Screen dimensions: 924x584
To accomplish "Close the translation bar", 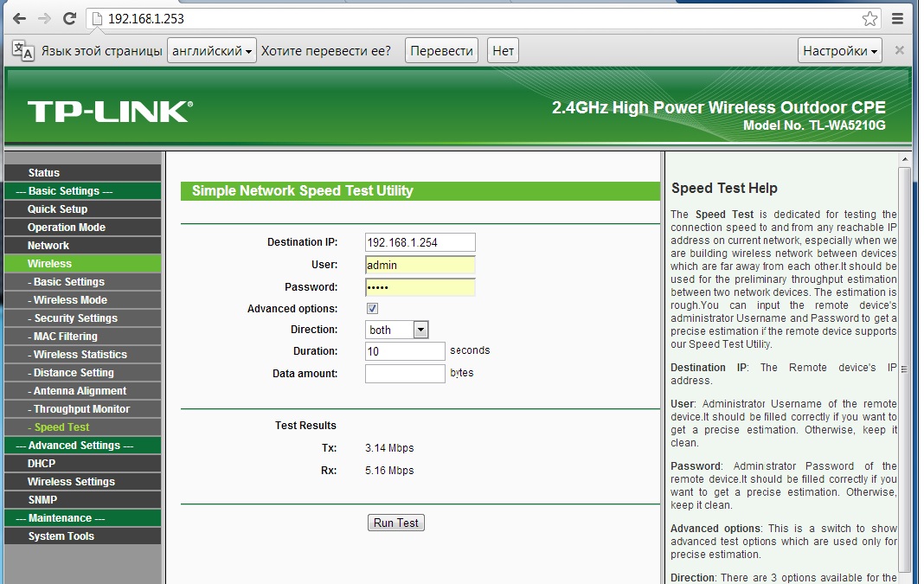I will [x=899, y=50].
